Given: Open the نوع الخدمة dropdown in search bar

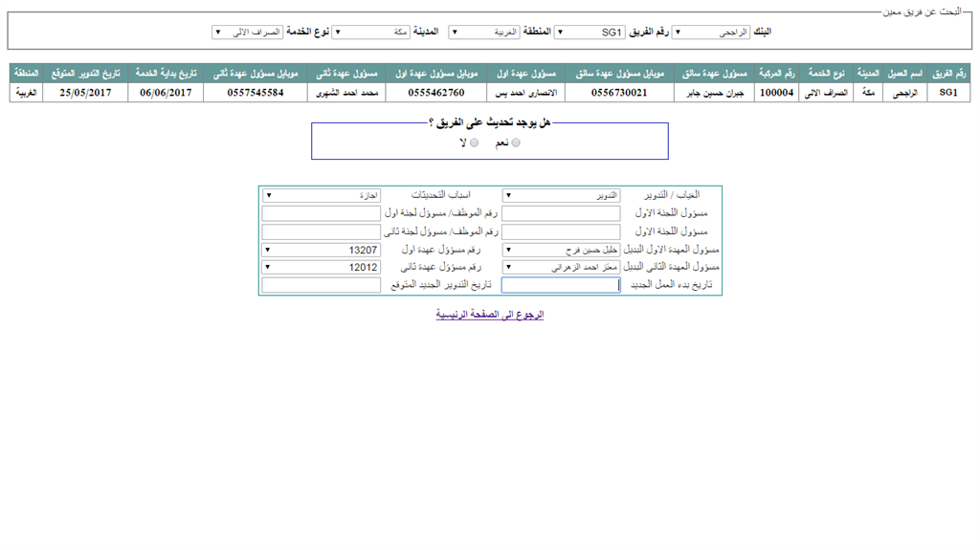Looking at the screenshot, I should coord(248,32).
